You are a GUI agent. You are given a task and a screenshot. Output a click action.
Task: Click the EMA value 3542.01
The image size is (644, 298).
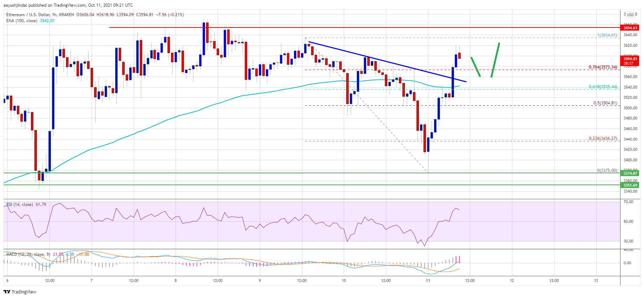47,21
